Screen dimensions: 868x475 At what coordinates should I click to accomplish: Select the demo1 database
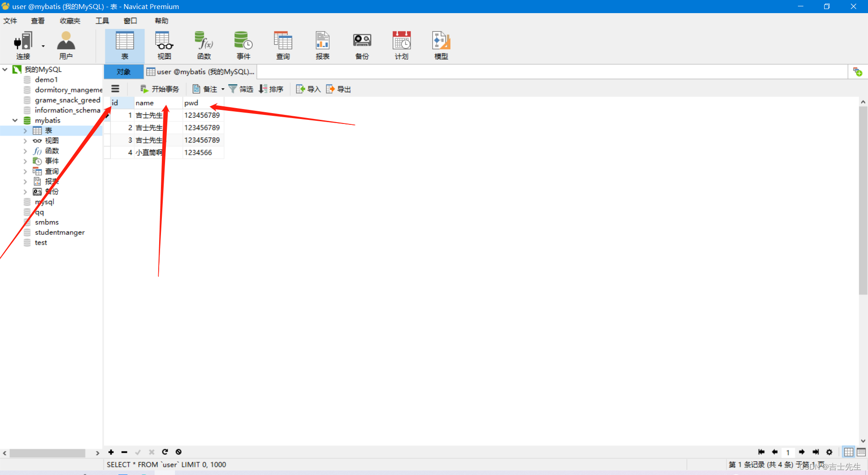click(47, 80)
